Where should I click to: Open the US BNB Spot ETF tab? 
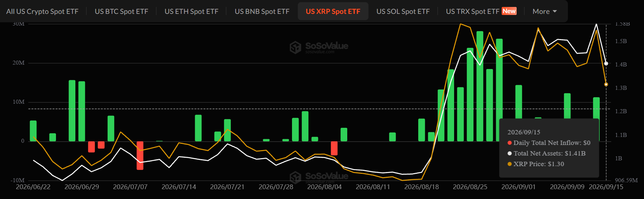coord(262,11)
